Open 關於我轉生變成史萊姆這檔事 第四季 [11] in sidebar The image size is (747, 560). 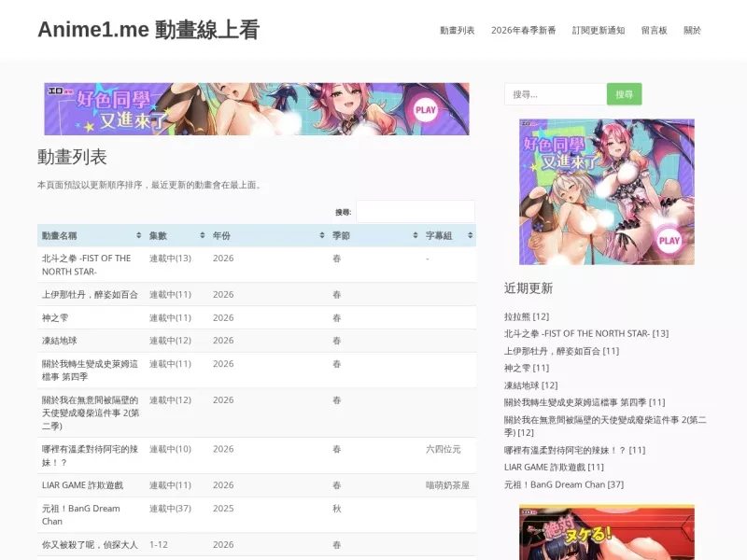click(x=585, y=402)
